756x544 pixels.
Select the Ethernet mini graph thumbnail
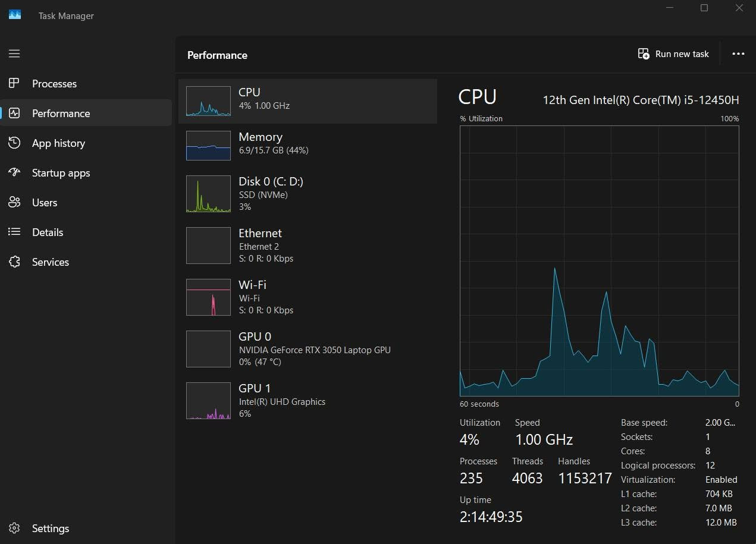[208, 246]
